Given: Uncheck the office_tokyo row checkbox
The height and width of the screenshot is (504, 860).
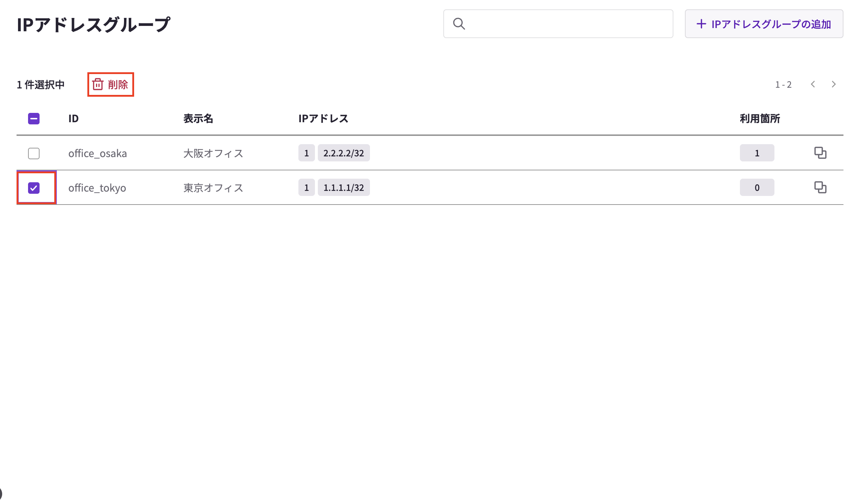Looking at the screenshot, I should tap(34, 188).
